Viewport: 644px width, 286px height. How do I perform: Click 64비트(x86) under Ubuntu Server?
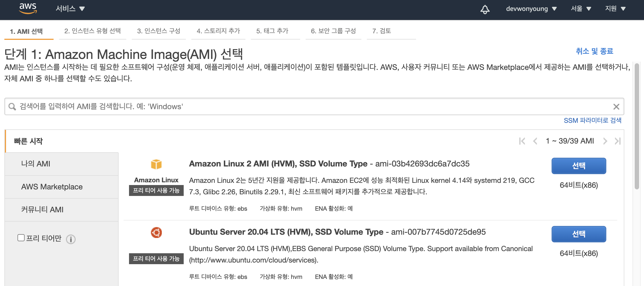tap(579, 254)
